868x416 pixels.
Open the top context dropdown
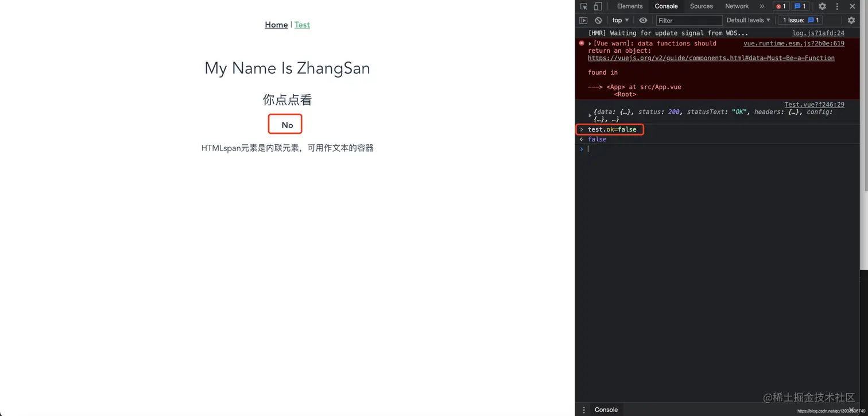[621, 20]
